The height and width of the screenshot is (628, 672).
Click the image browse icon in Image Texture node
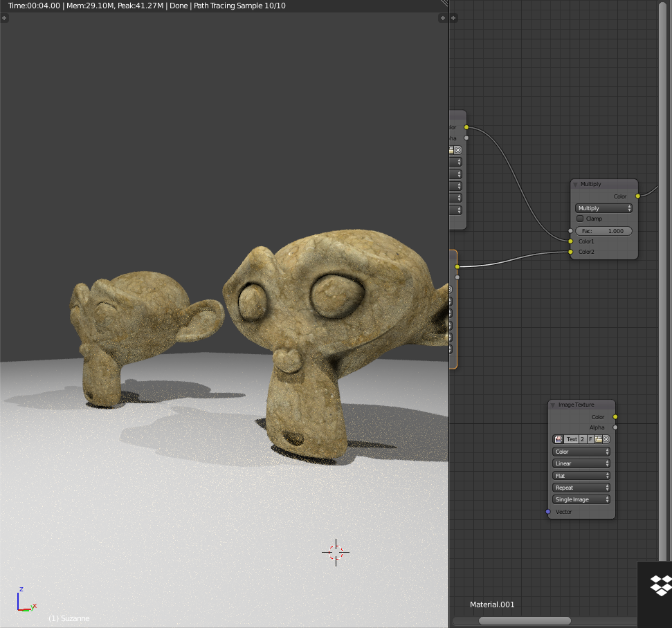pos(559,439)
